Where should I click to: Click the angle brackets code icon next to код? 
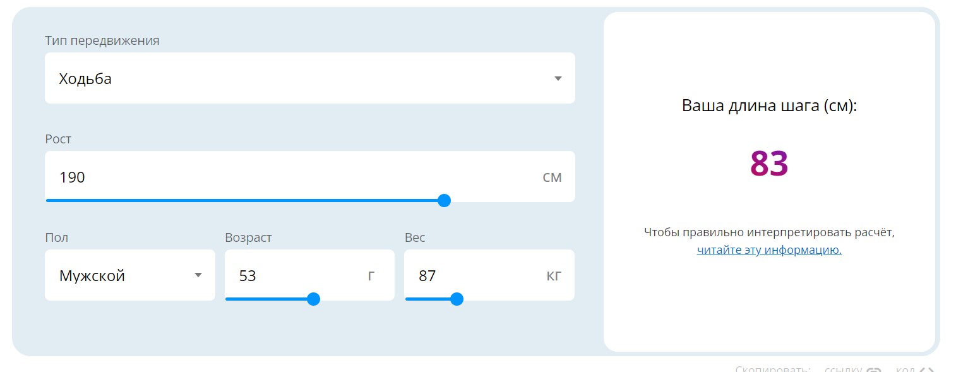pyautogui.click(x=926, y=369)
